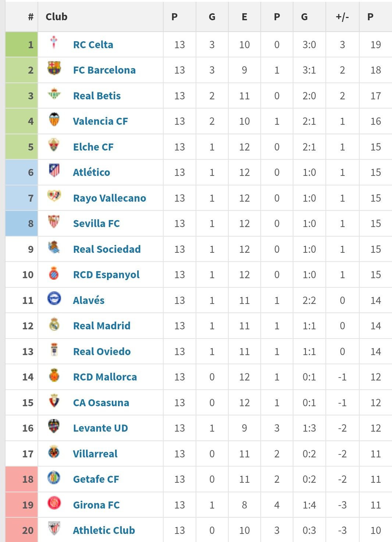The height and width of the screenshot is (542, 392).
Task: Go to the RCD Espanyol page
Action: pyautogui.click(x=106, y=275)
